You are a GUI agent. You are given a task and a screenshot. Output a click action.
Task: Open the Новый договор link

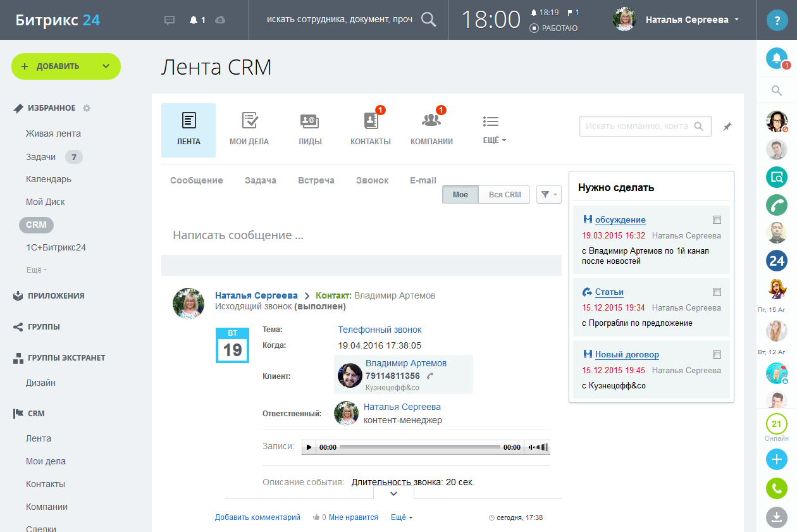pyautogui.click(x=627, y=355)
